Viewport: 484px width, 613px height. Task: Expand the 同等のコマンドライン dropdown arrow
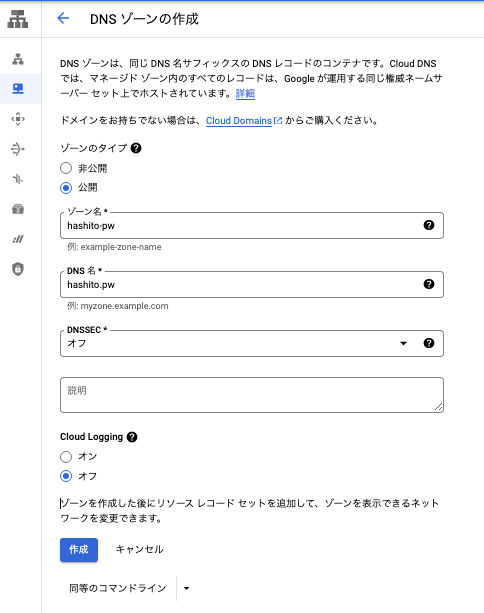(186, 588)
